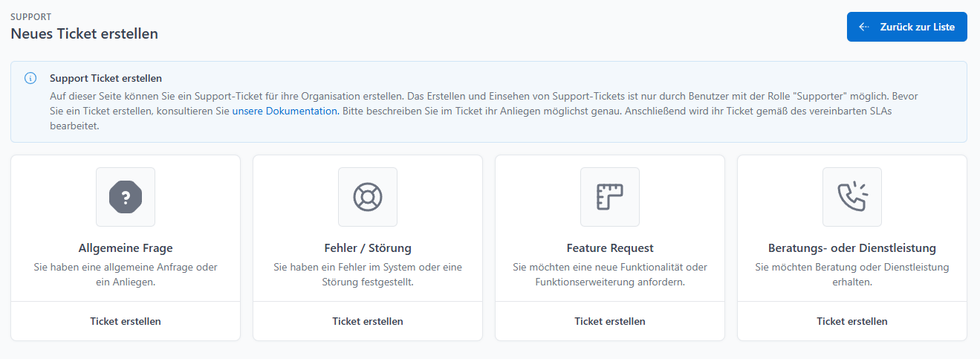Select the Beratungs- oder Dienstleistung card title
This screenshot has height=359, width=980.
[852, 248]
